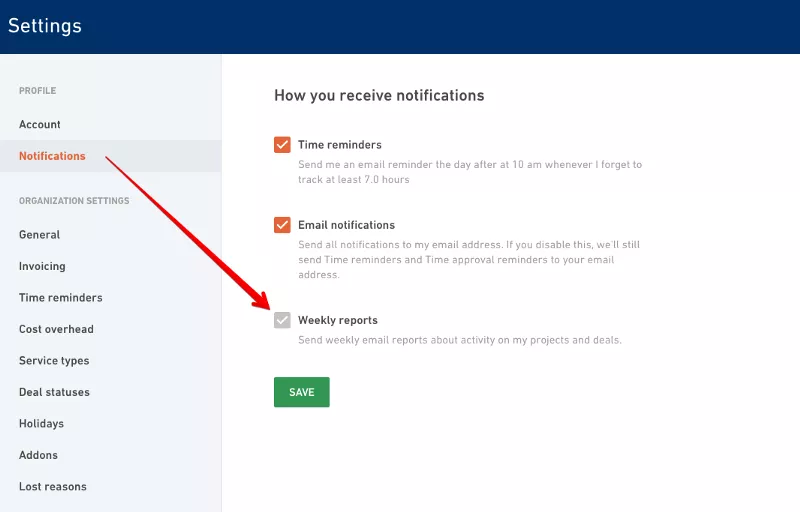Go to Service types settings
The image size is (800, 512).
(54, 361)
